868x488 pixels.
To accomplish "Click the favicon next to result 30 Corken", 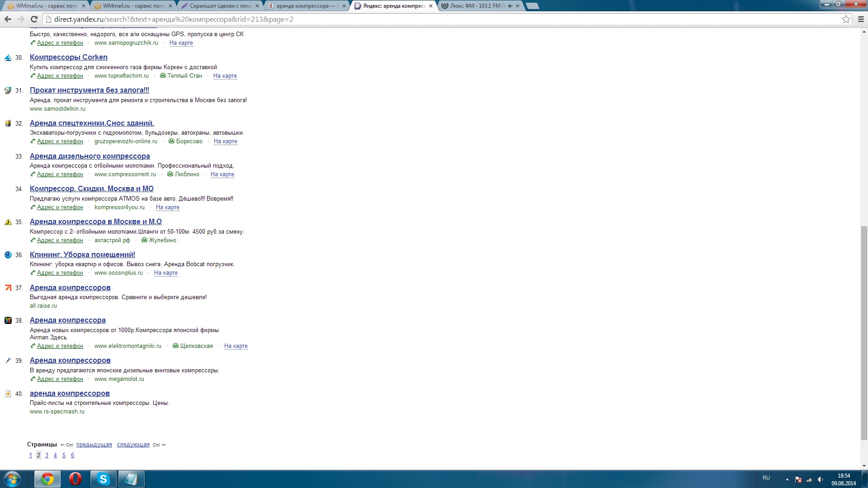I will [x=8, y=57].
